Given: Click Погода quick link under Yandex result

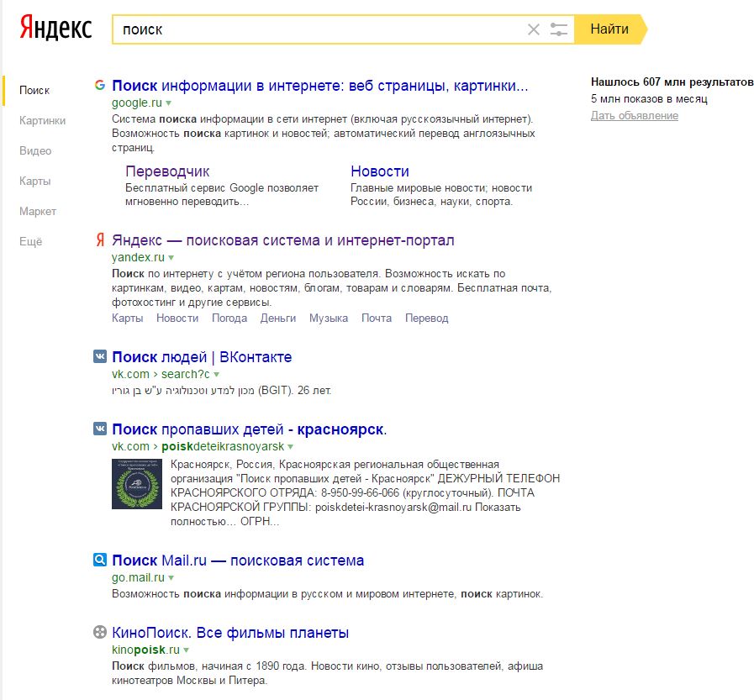Looking at the screenshot, I should click(x=229, y=318).
